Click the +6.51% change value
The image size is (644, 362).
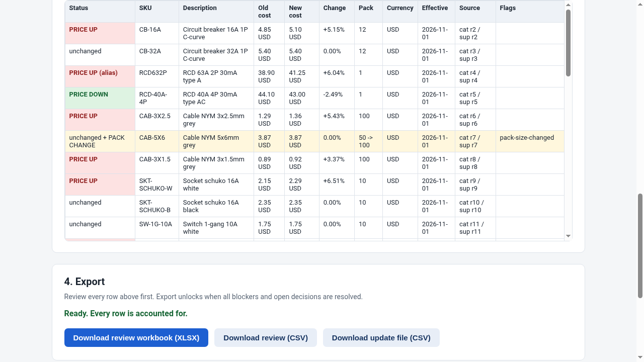[334, 181]
